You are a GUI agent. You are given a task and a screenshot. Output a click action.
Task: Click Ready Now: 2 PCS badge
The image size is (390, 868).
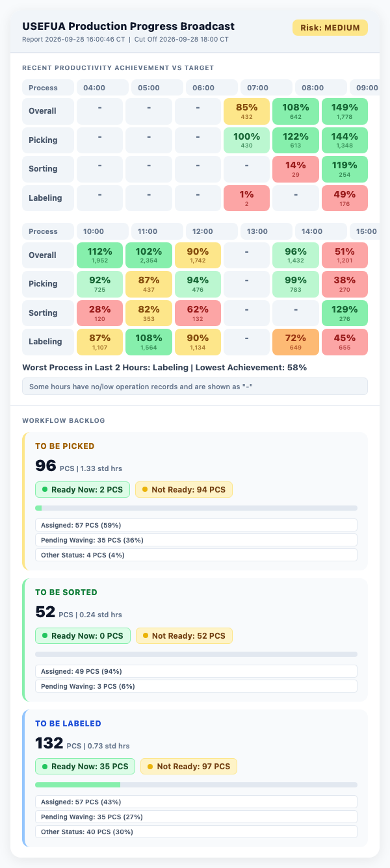pos(83,490)
